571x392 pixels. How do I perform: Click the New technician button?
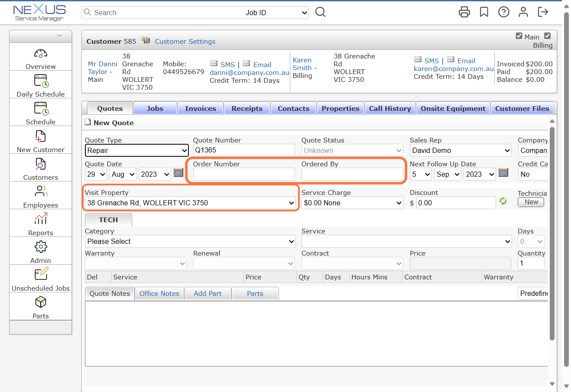pyautogui.click(x=531, y=202)
